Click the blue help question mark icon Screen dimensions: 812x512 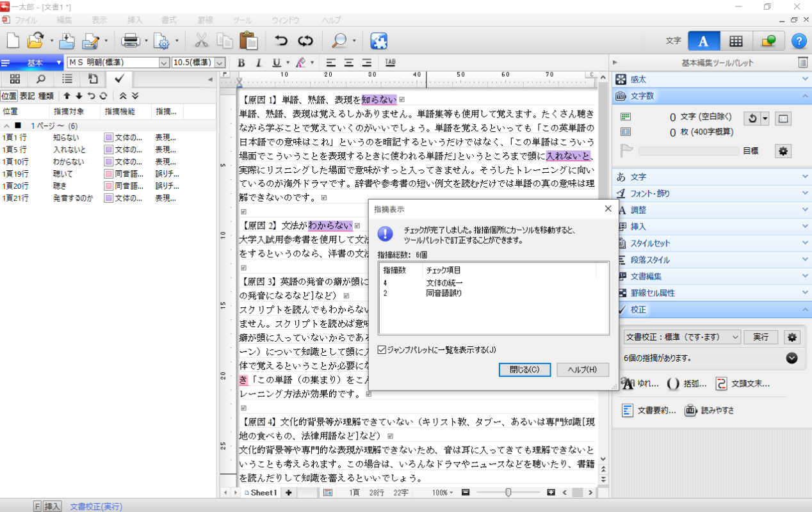799,41
